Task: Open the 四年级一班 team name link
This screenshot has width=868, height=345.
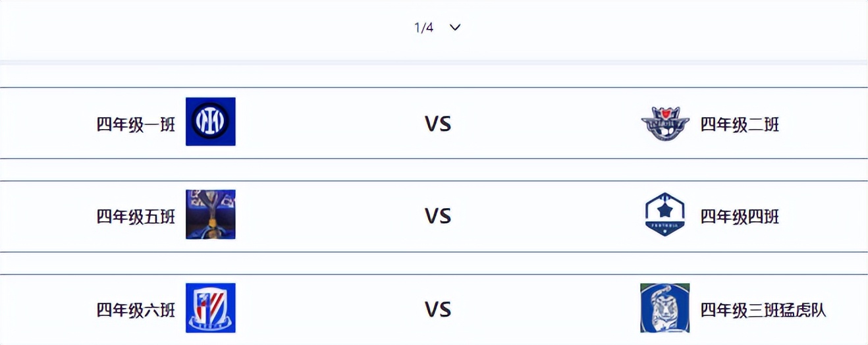Action: [136, 124]
